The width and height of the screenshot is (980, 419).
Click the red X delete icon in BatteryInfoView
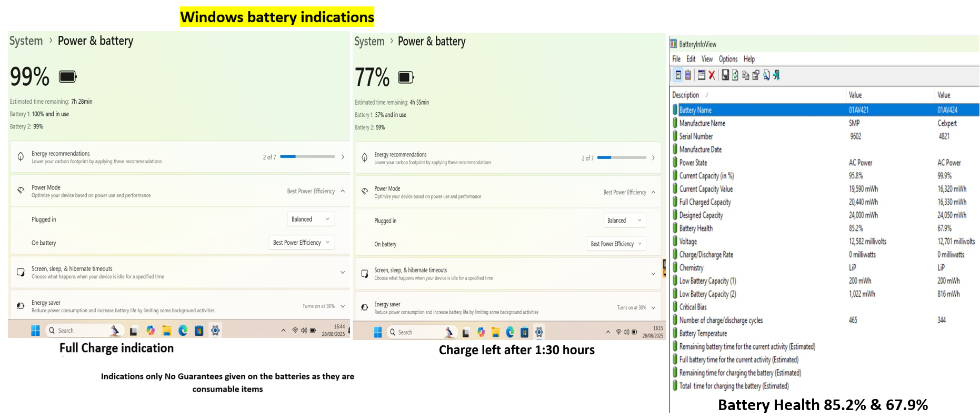[x=712, y=75]
